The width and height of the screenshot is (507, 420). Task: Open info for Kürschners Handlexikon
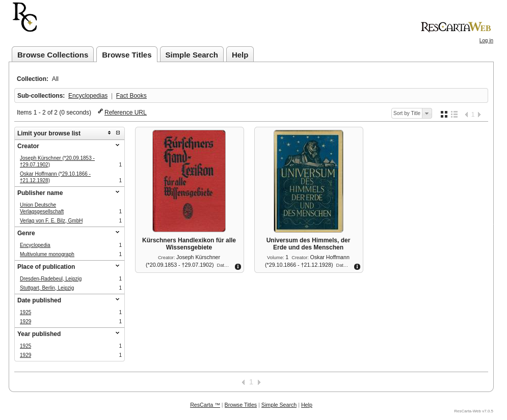pyautogui.click(x=237, y=267)
